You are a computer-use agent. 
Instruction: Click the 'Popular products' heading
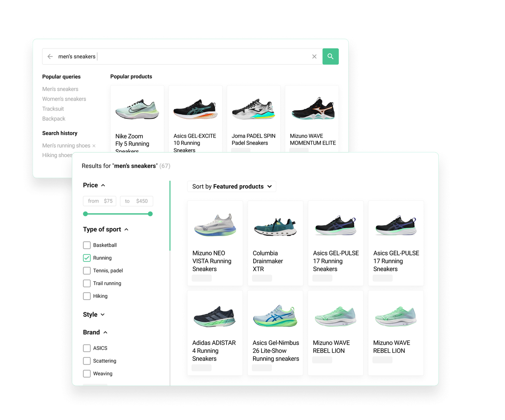tap(131, 77)
